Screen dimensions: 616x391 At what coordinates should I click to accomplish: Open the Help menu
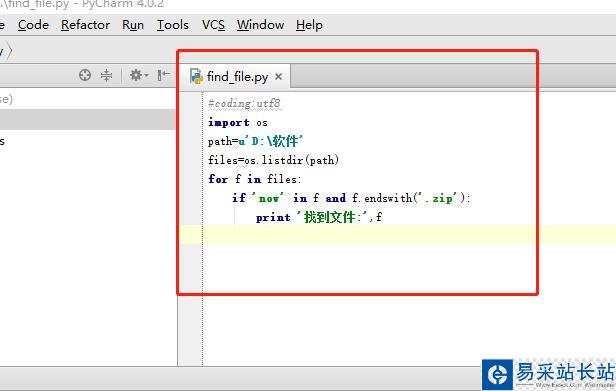pos(309,25)
